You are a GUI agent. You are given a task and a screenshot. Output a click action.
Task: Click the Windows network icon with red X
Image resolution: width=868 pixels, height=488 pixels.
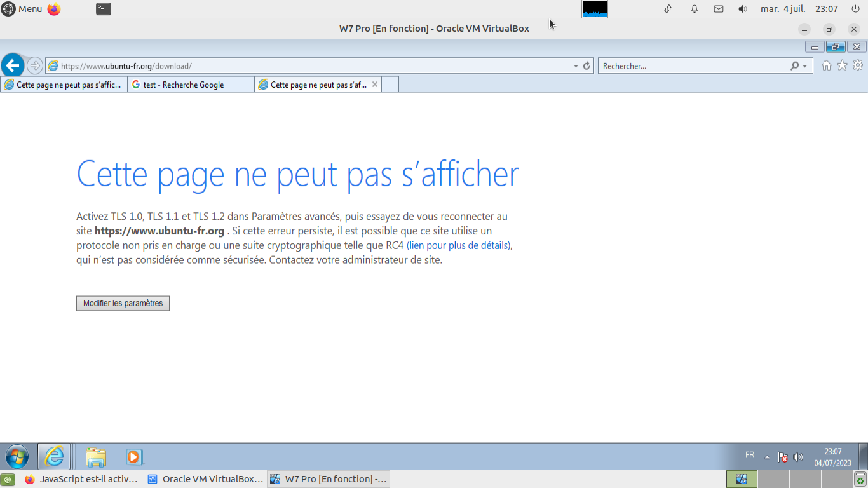pos(783,457)
